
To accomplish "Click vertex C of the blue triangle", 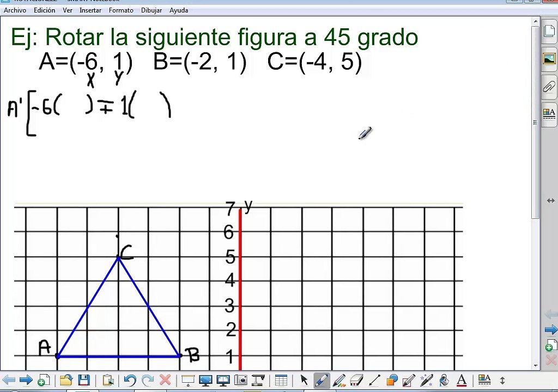I will click(x=119, y=257).
